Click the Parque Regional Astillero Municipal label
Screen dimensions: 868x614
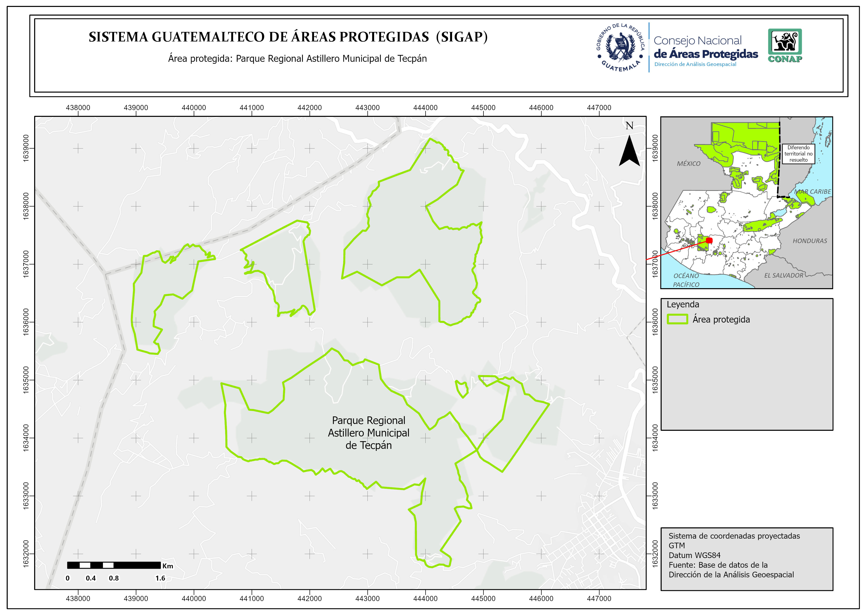pyautogui.click(x=369, y=433)
